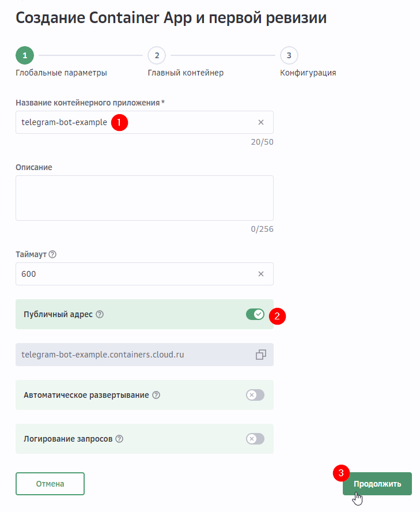
Task: Clear the container app name field
Action: click(261, 122)
